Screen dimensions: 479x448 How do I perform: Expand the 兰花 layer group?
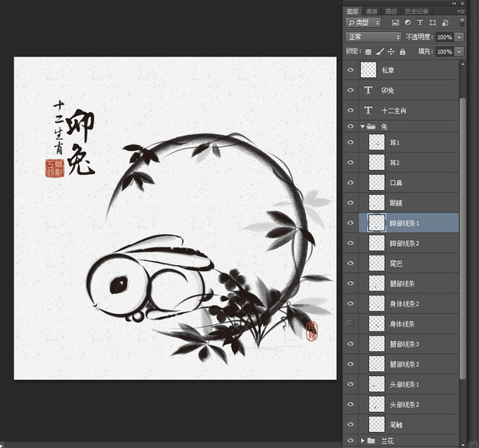click(x=362, y=440)
